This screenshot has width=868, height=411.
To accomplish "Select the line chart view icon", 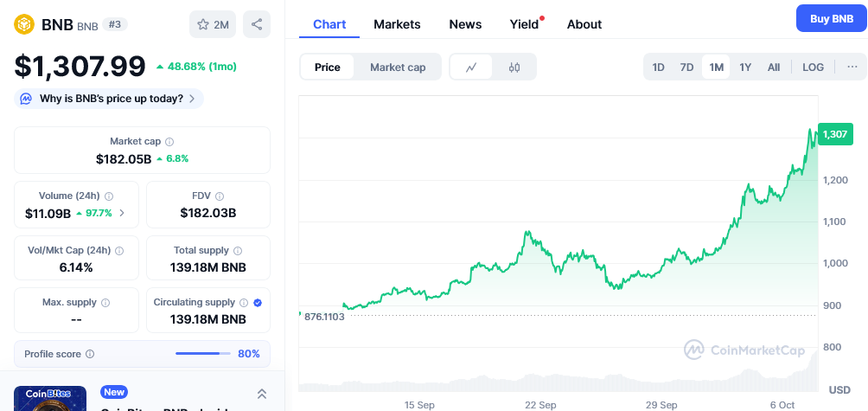I will pyautogui.click(x=471, y=67).
